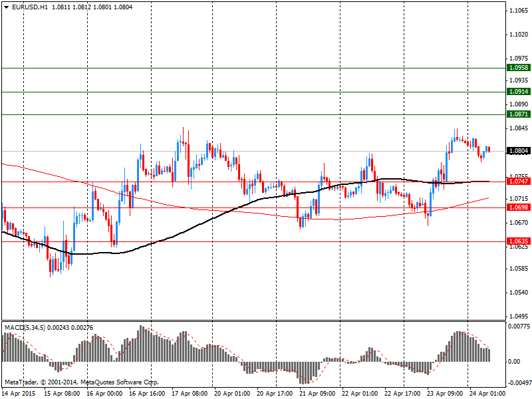Click the 1.0935 value on price axis
532x399 pixels.
[519, 80]
